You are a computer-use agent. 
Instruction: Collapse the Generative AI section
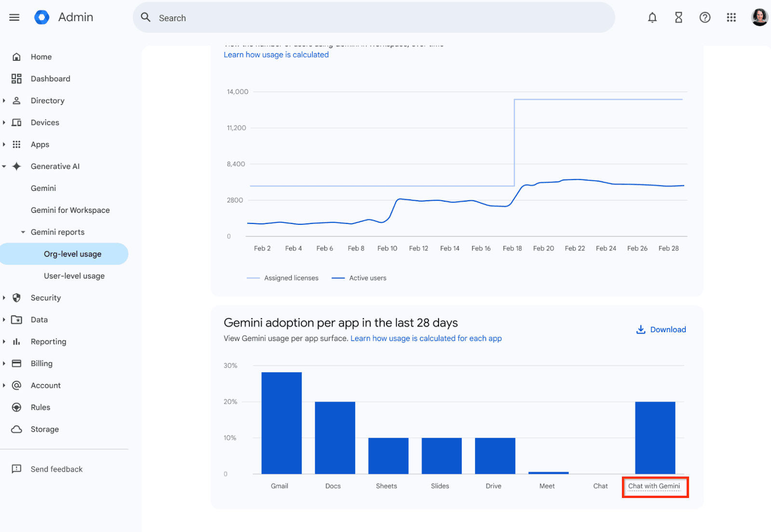click(x=4, y=167)
